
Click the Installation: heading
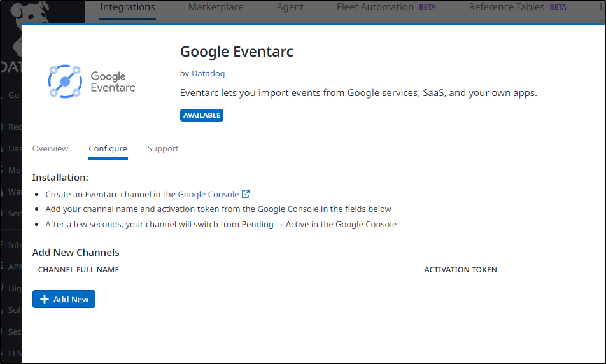pos(60,178)
